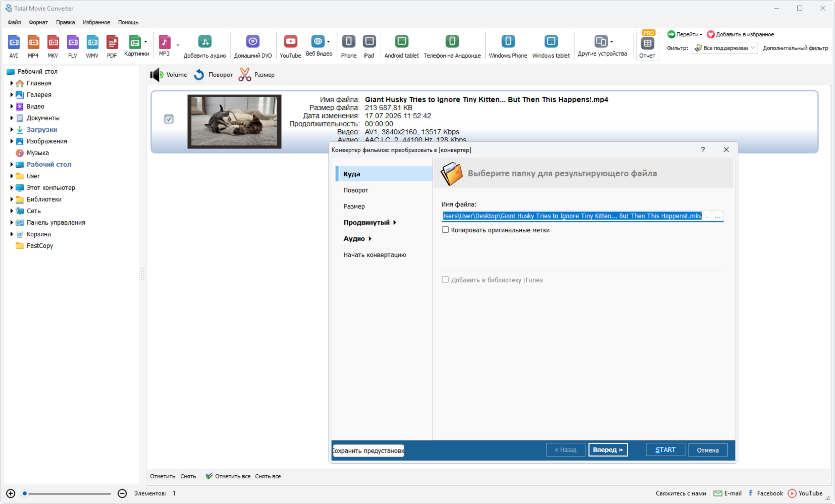835x504 pixels.
Task: Uncheck the husky video file checkbox
Action: (169, 119)
